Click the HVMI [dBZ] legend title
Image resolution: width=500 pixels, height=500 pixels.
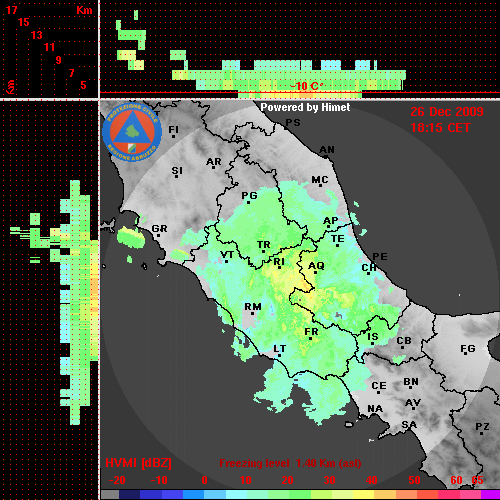click(138, 463)
